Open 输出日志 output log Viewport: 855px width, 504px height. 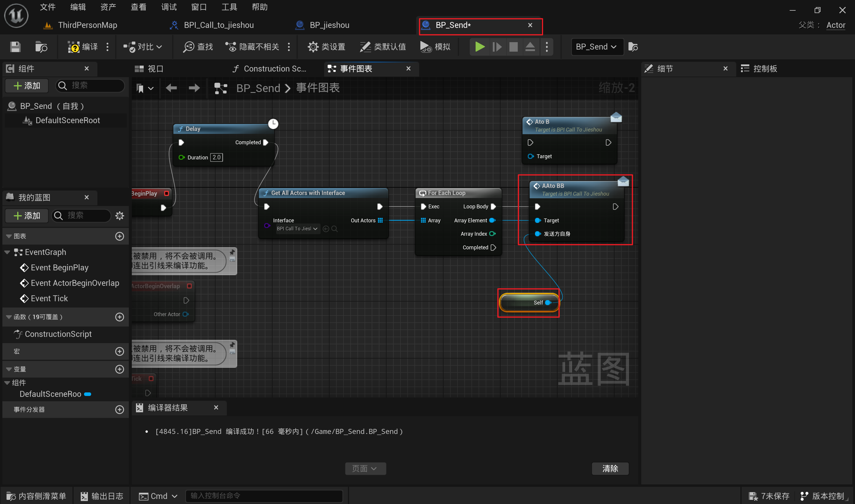click(102, 496)
